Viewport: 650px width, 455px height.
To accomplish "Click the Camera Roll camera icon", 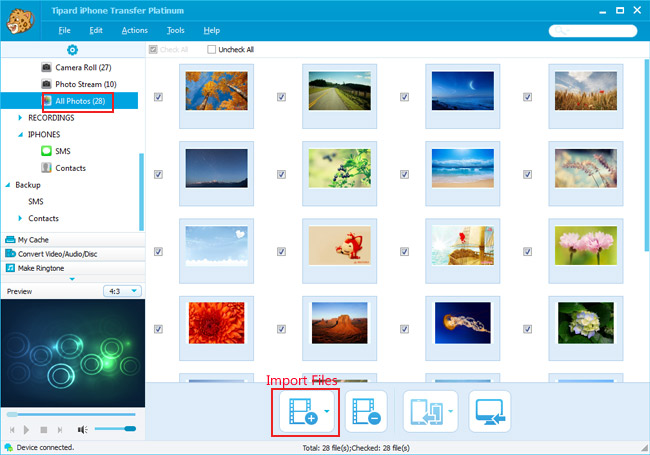I will [x=46, y=67].
